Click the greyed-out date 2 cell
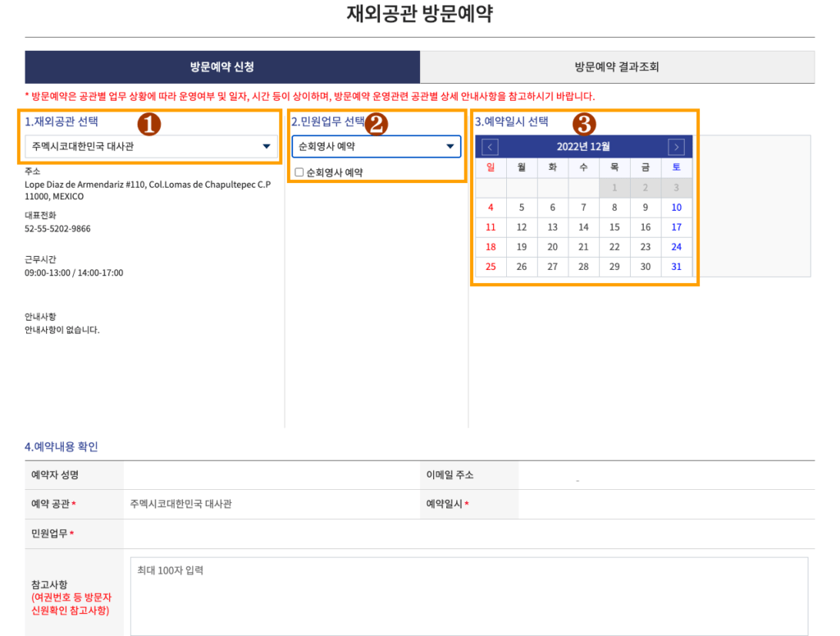 [646, 188]
